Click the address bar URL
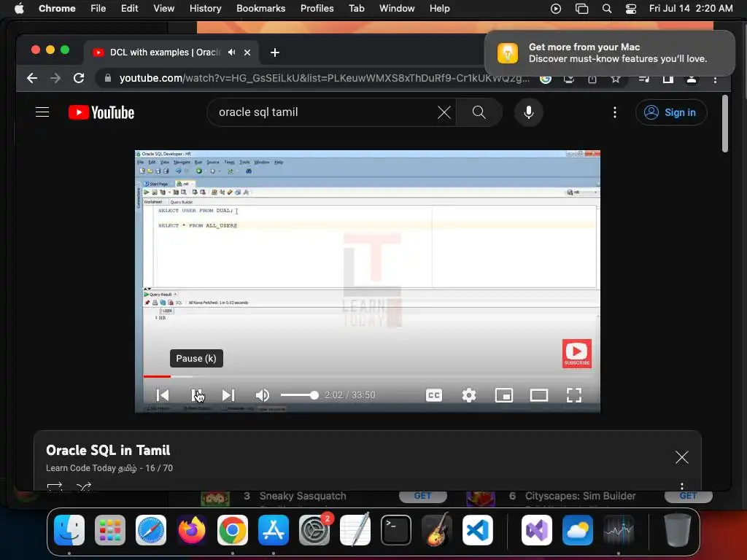The image size is (747, 560). 324,78
